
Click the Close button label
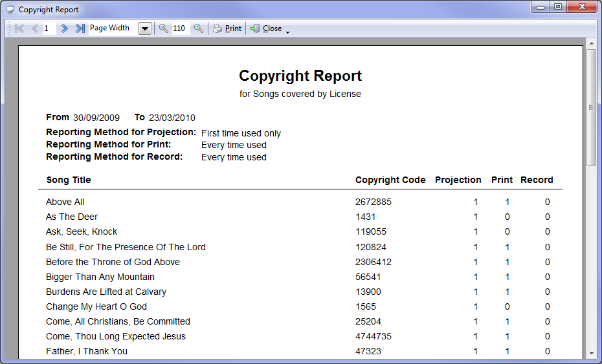click(273, 28)
